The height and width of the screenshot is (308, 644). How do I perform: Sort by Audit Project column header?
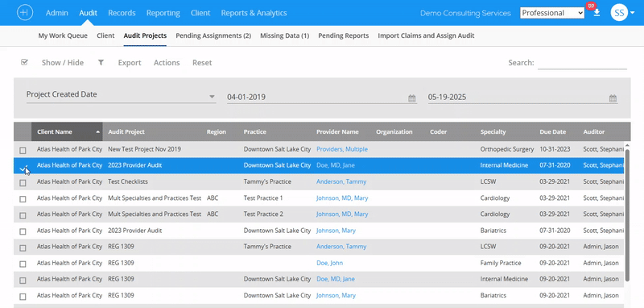coord(126,132)
